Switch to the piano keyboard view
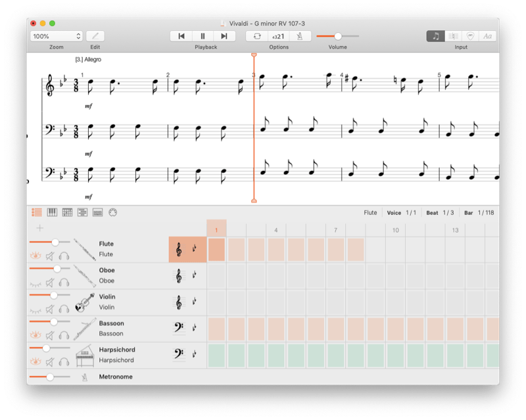This screenshot has height=420, width=526. coord(52,212)
